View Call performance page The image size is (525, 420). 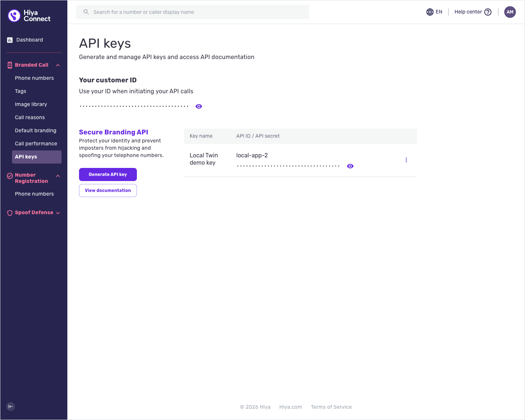pyautogui.click(x=36, y=144)
